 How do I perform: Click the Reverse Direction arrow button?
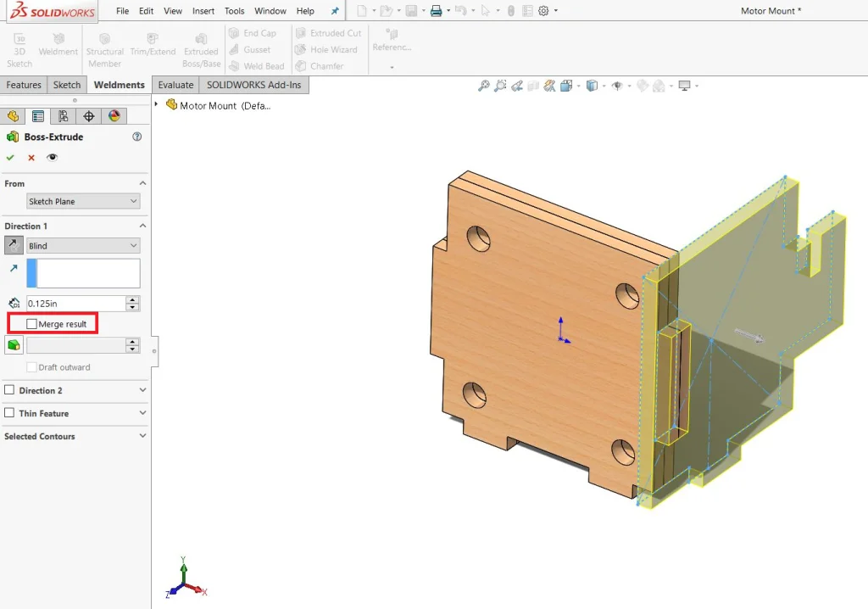click(14, 245)
